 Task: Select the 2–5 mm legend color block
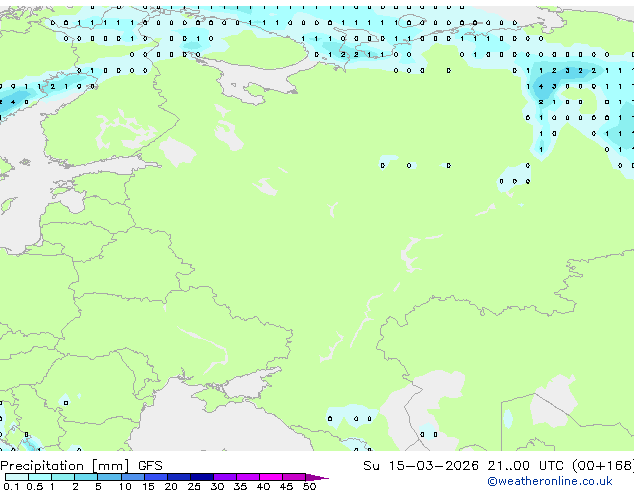click(x=86, y=477)
